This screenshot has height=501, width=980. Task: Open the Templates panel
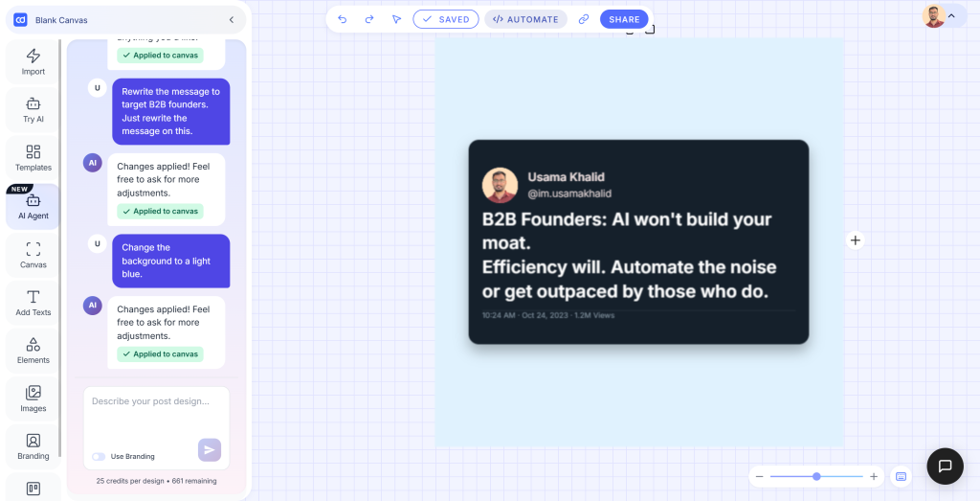click(33, 158)
